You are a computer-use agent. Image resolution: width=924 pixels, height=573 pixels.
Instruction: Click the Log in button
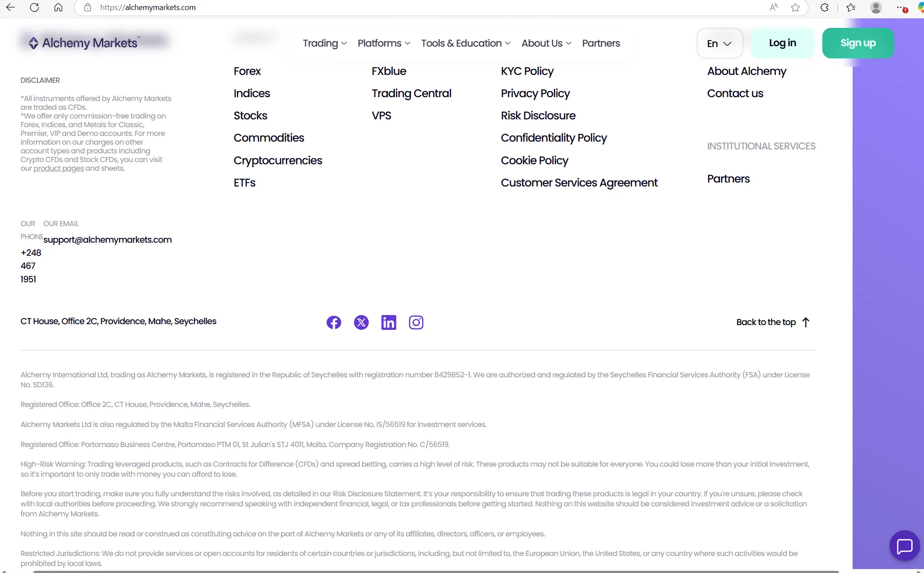(x=782, y=43)
